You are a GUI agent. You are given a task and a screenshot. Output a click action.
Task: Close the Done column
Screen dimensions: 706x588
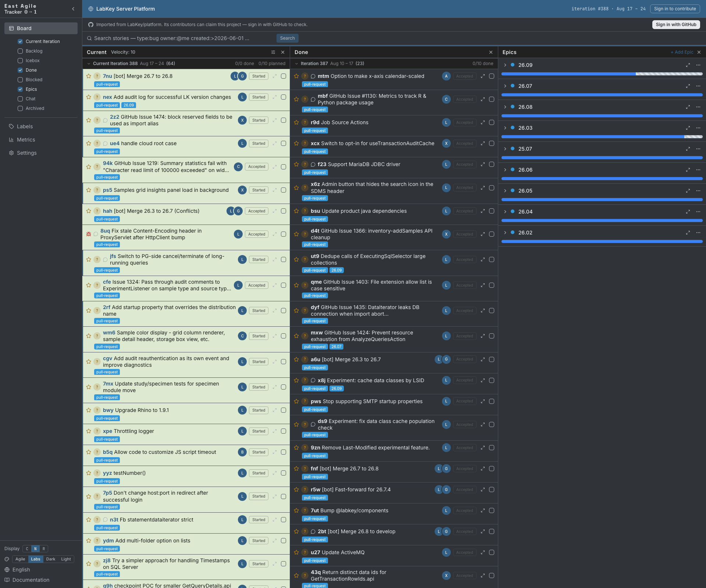point(491,52)
